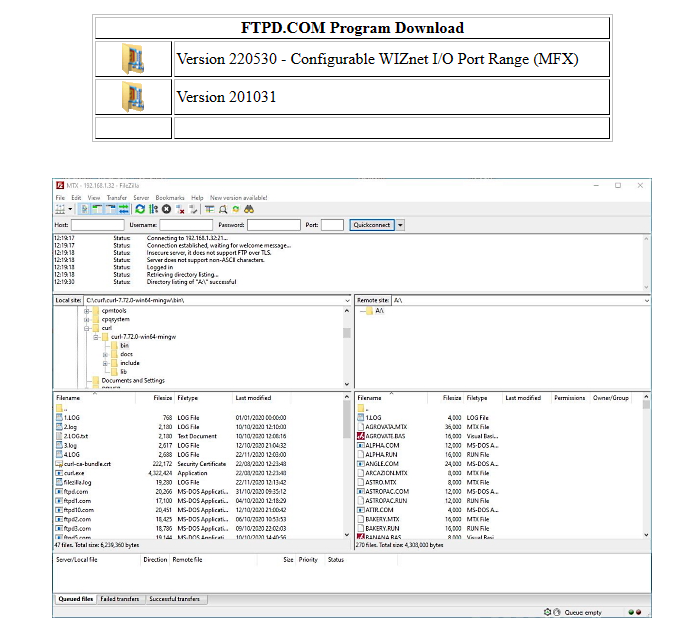
Task: Click the FileZilla logo in title bar
Action: coord(60,185)
